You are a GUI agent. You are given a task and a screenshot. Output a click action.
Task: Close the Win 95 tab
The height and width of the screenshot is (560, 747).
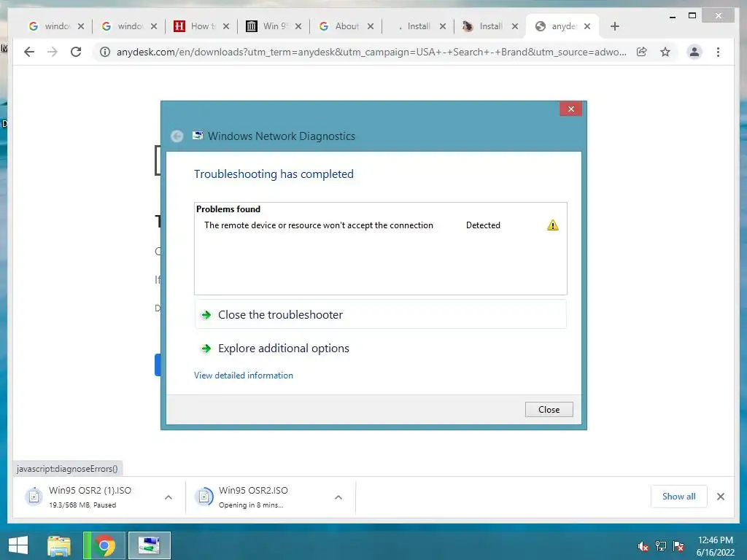(x=298, y=26)
